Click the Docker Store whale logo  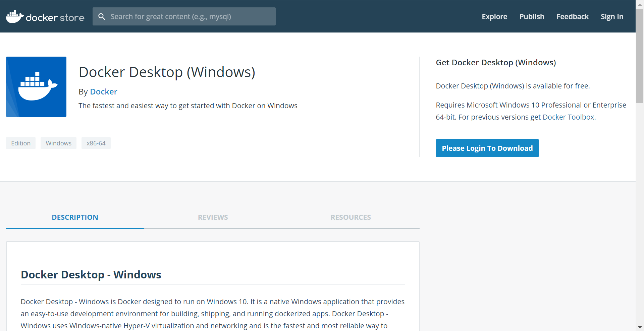(45, 17)
